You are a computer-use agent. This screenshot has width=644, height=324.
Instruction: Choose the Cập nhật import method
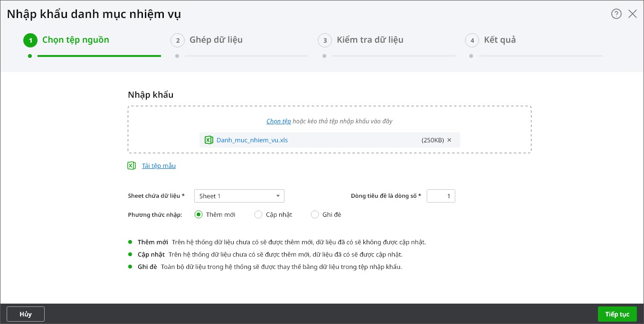click(x=258, y=214)
